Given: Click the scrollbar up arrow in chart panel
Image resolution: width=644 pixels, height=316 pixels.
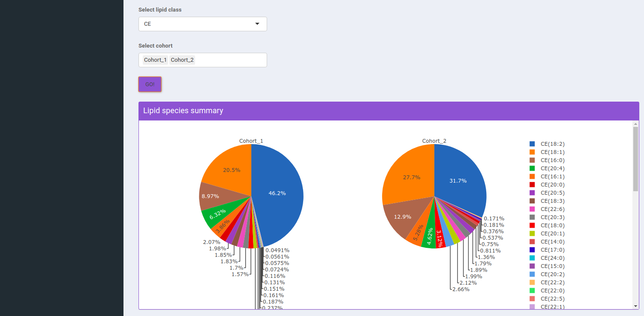Looking at the screenshot, I should click(635, 124).
